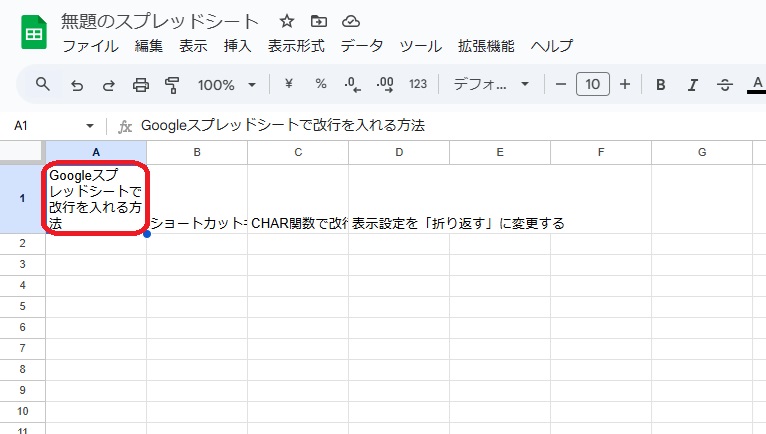Select row 1 header
The width and height of the screenshot is (766, 434).
click(x=22, y=199)
